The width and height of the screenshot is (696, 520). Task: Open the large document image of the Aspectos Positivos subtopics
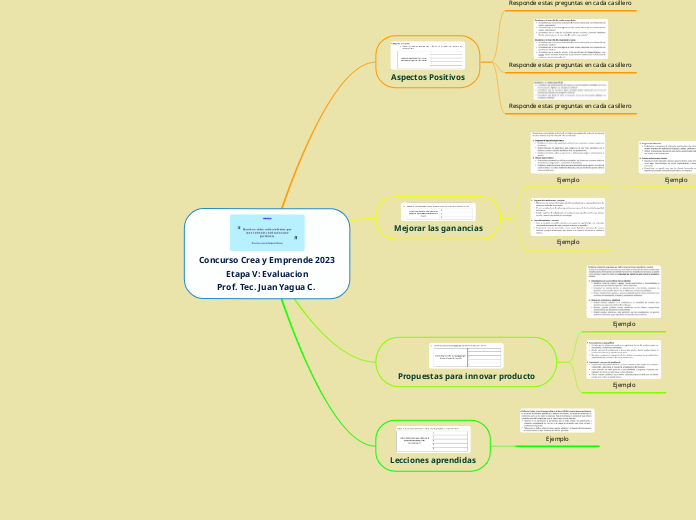pyautogui.click(x=570, y=39)
